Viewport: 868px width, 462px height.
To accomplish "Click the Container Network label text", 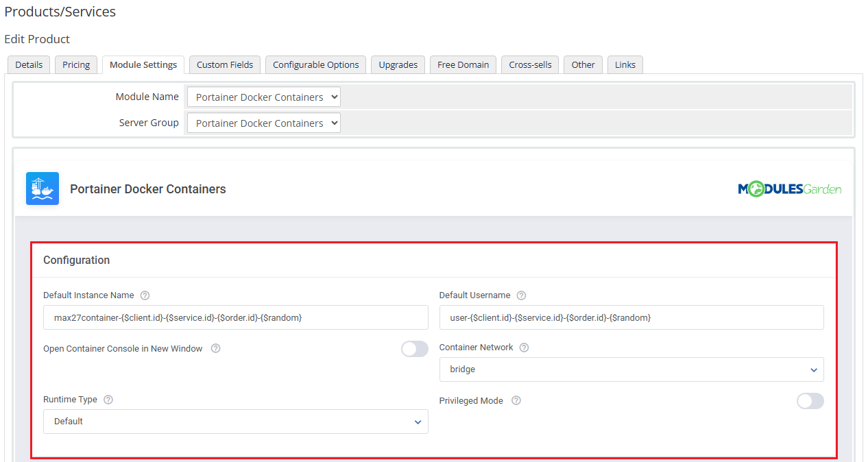I will pyautogui.click(x=476, y=348).
